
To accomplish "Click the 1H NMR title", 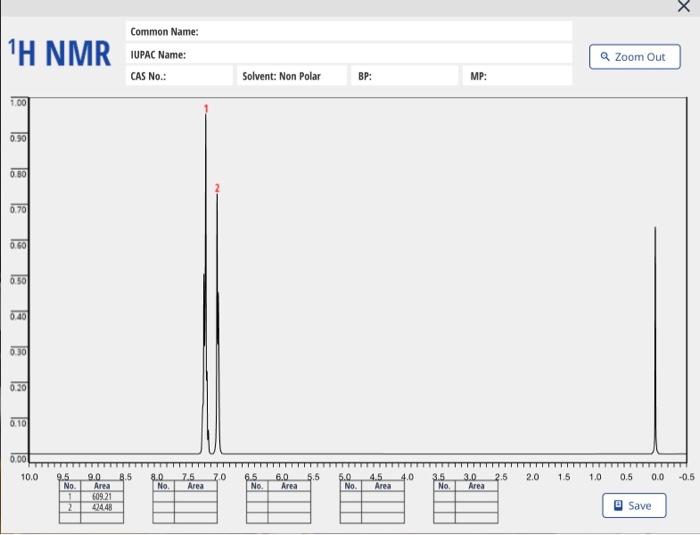I will [x=59, y=53].
